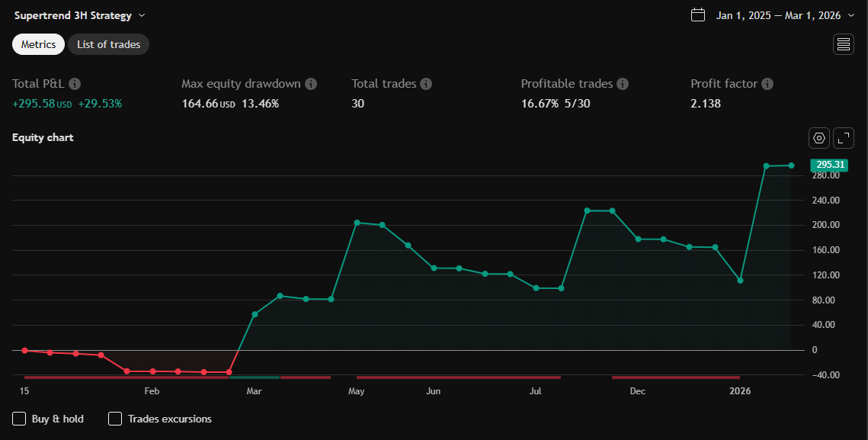Click the Jan 1, 2025 — Mar 1, 2026 date range
Viewport: 868px width, 440px height.
(x=777, y=15)
